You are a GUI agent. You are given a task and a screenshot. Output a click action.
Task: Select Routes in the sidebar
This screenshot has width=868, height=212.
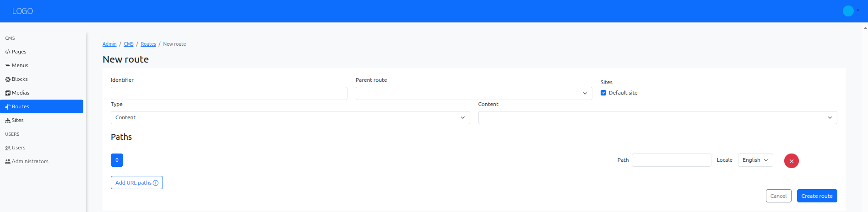coord(42,106)
